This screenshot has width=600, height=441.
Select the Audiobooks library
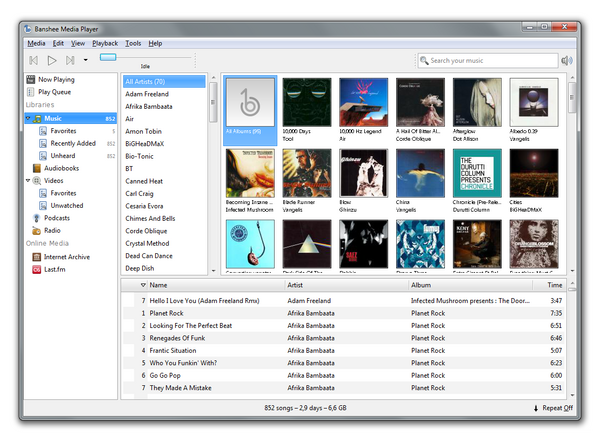click(71, 168)
